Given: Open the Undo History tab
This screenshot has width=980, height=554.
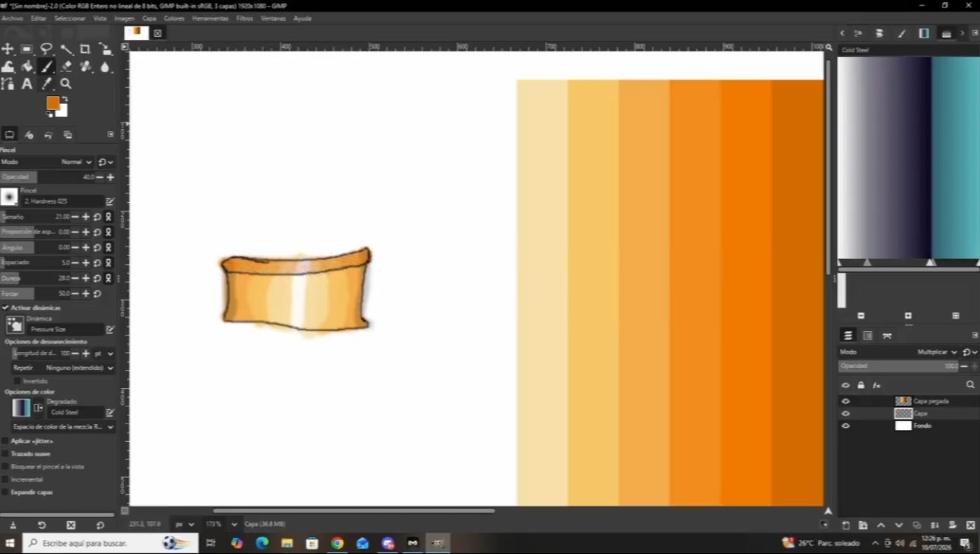Looking at the screenshot, I should coord(48,135).
